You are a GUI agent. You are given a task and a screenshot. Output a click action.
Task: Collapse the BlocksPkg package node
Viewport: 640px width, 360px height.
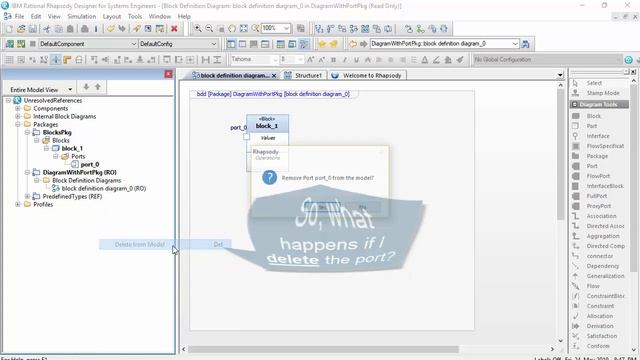tap(27, 133)
